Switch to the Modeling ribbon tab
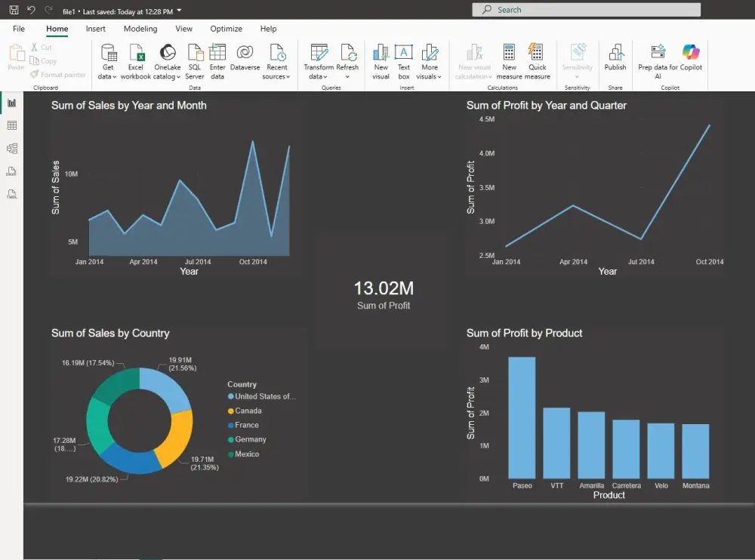This screenshot has width=755, height=560. 140,29
